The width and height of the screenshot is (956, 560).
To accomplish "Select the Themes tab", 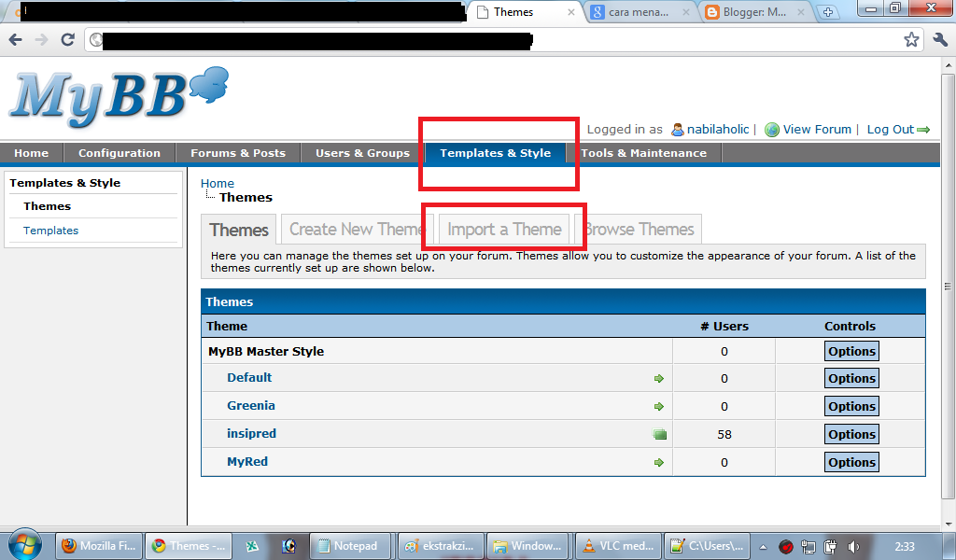I will click(x=238, y=230).
